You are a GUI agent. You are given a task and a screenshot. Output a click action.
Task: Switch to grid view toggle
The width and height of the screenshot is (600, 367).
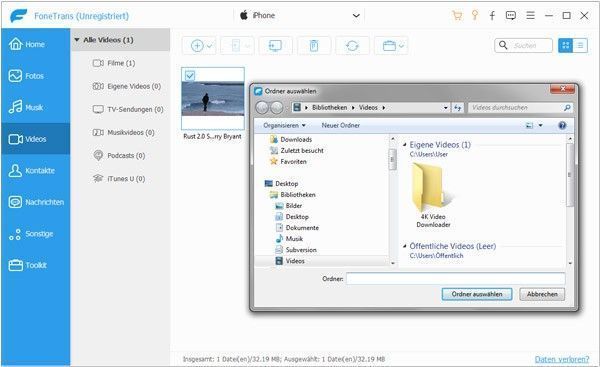tap(566, 46)
